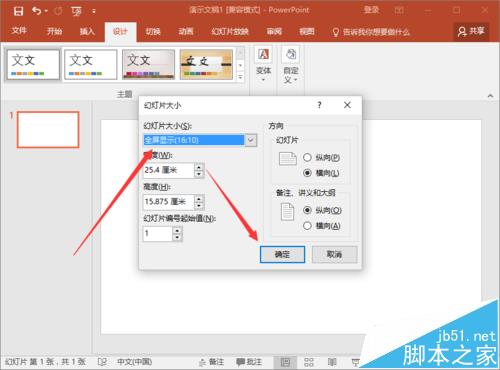This screenshot has height=370, width=500.
Task: Click the slide numbering start field
Action: pos(158,234)
